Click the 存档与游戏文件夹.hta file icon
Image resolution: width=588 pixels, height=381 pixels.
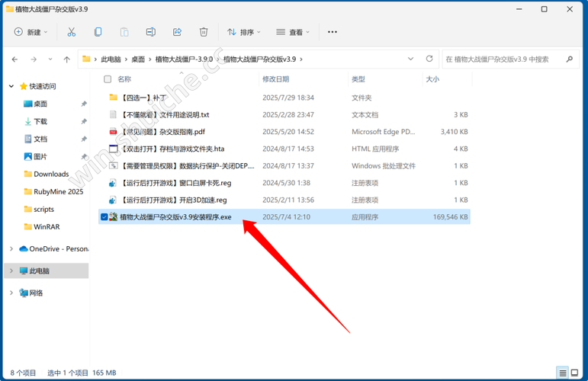tap(113, 149)
